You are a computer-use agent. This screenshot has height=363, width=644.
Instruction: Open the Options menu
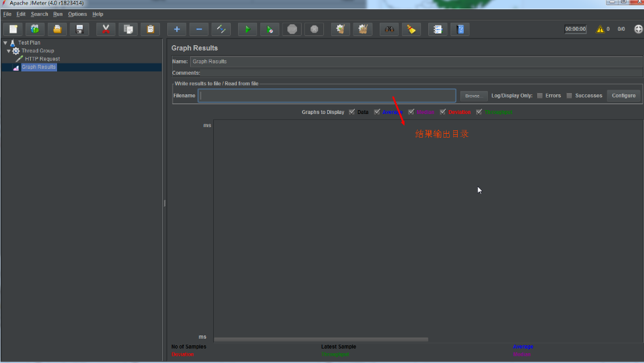point(77,14)
